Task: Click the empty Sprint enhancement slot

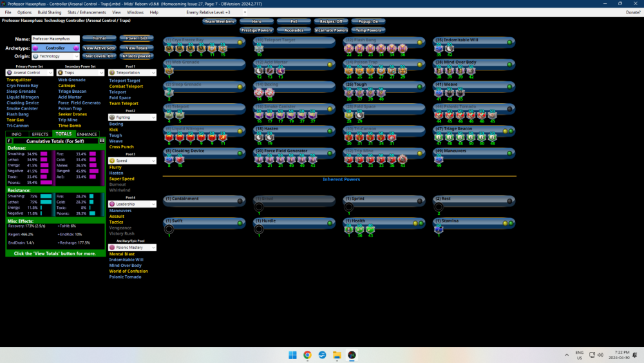Action: 348,207
